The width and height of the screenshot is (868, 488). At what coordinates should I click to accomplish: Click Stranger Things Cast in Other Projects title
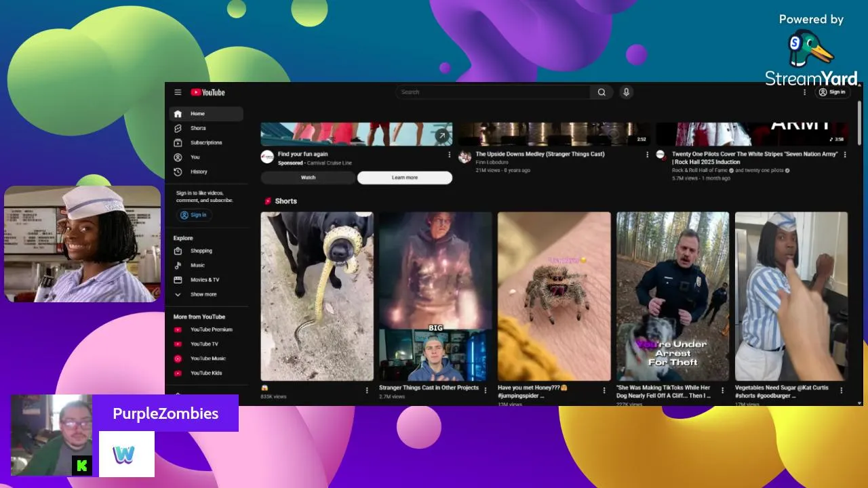pos(429,388)
